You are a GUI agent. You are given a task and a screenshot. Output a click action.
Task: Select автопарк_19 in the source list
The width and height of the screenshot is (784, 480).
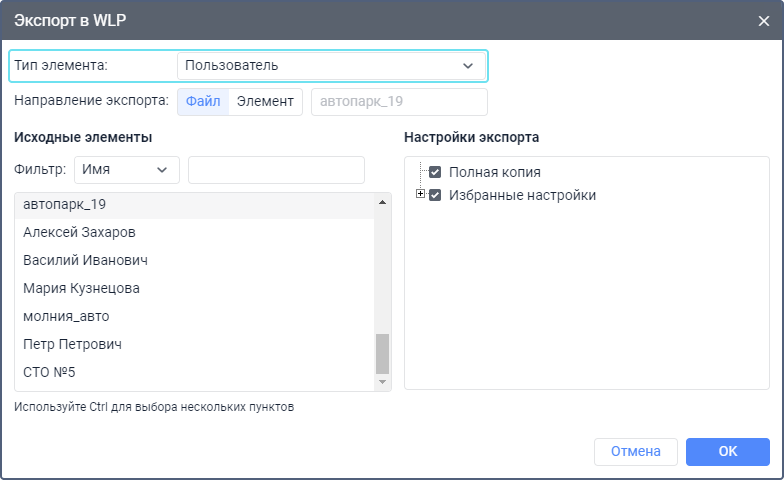(x=195, y=204)
